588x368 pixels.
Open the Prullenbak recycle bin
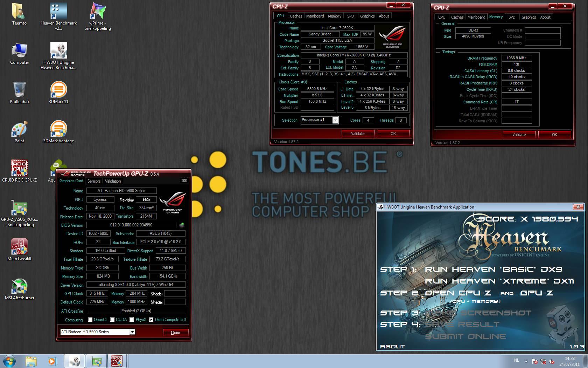coord(19,93)
